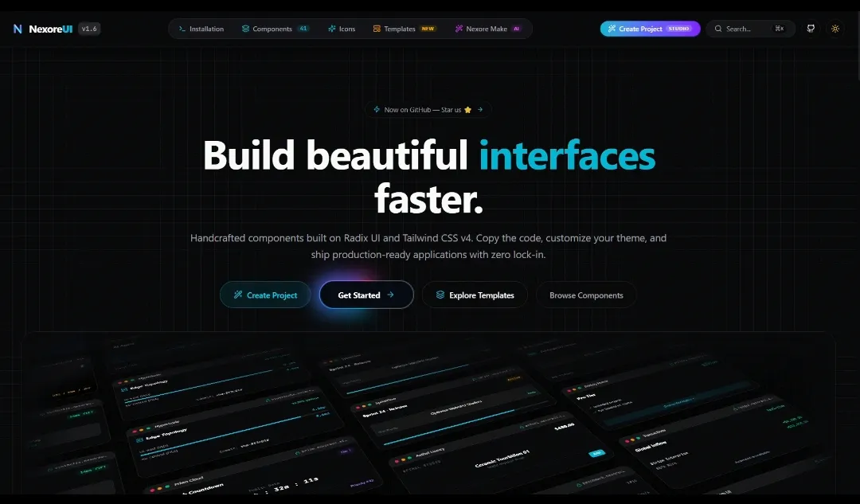Screen dimensions: 860x504
Task: Click the Browse Components button
Action: [x=586, y=295]
